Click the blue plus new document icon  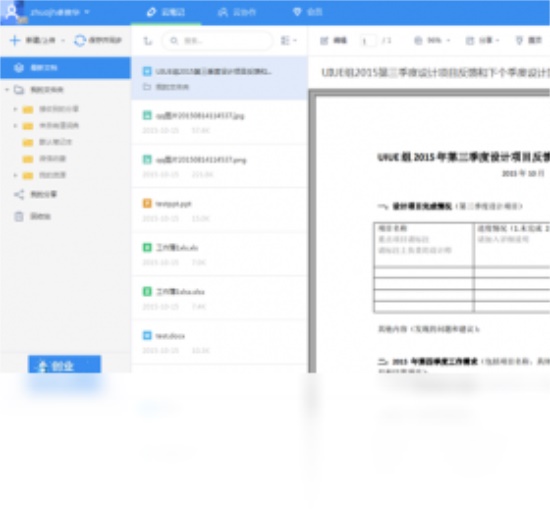coord(15,40)
